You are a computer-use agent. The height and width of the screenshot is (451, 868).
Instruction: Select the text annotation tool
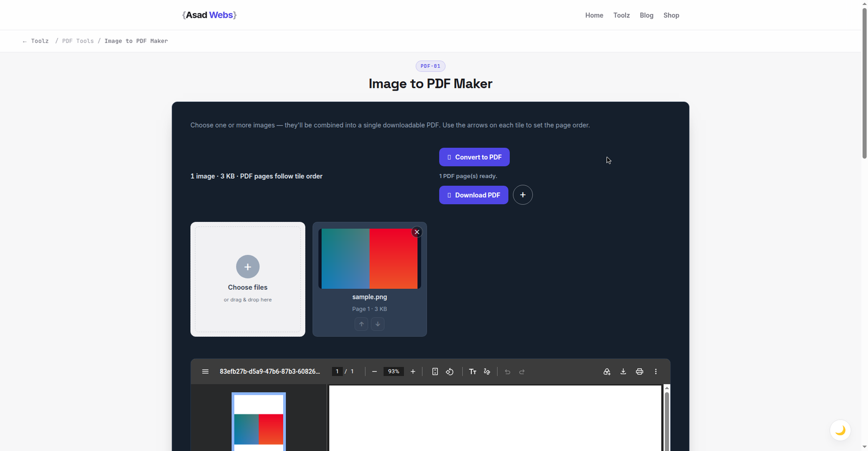coord(473,371)
